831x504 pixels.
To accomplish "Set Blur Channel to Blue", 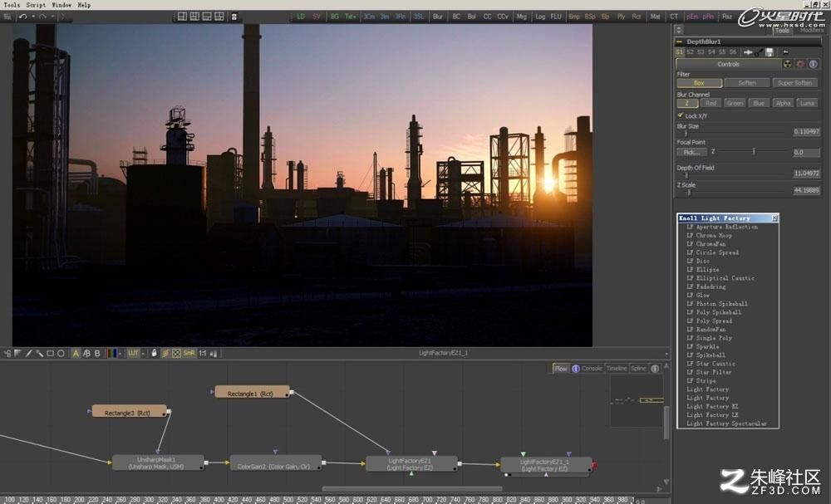I will [x=759, y=103].
